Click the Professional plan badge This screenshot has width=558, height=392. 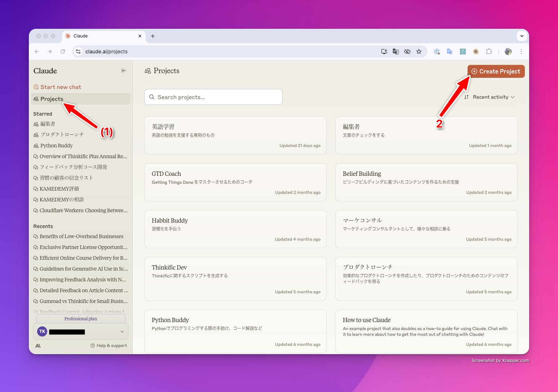click(81, 319)
